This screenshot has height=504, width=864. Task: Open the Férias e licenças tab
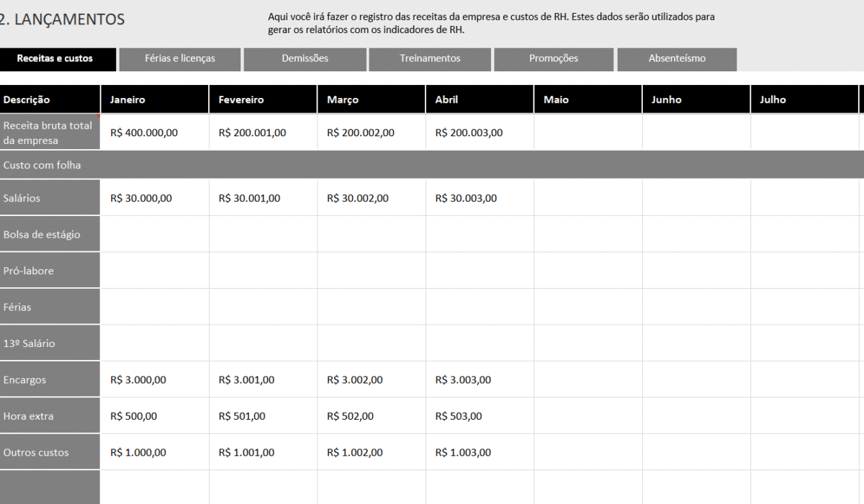180,59
